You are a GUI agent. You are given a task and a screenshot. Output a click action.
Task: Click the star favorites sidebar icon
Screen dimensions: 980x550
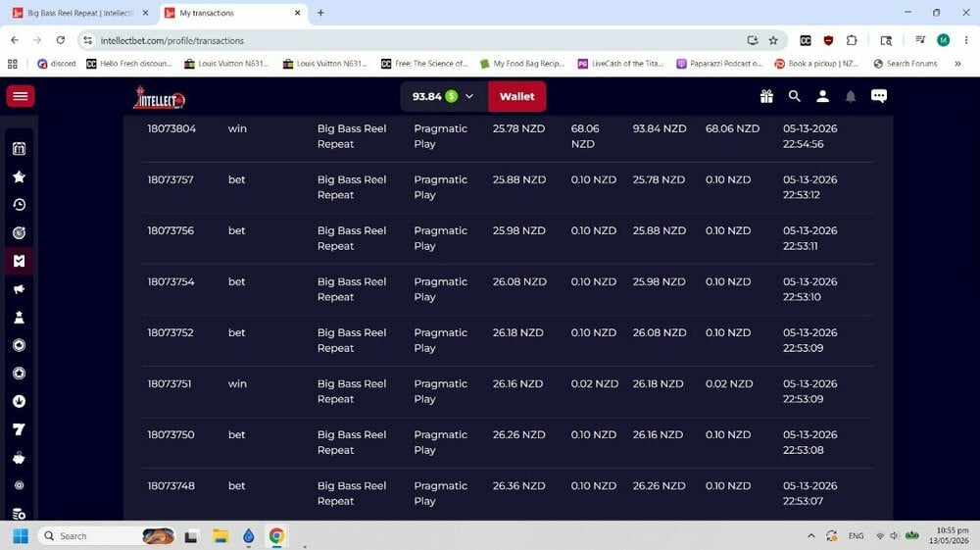coord(20,176)
